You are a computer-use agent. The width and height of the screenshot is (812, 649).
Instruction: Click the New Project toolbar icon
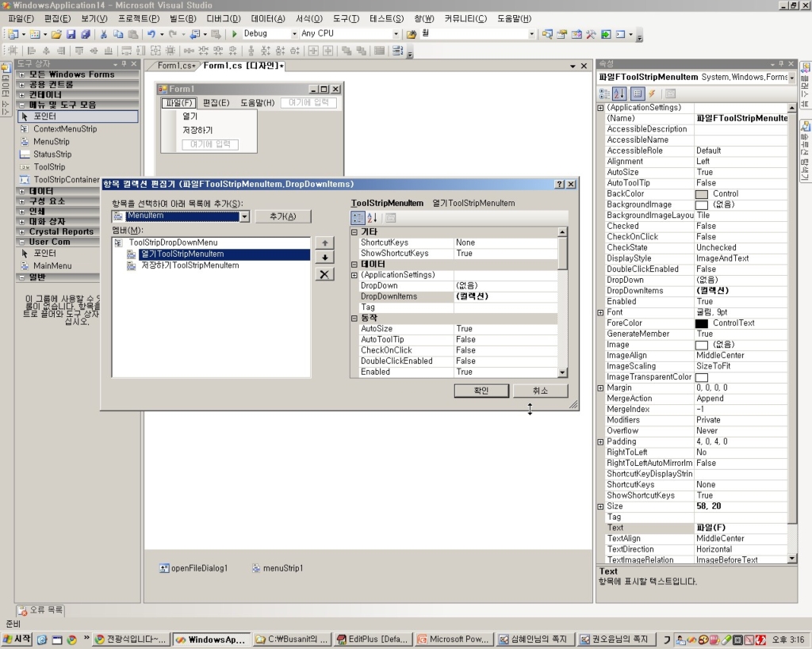(13, 34)
